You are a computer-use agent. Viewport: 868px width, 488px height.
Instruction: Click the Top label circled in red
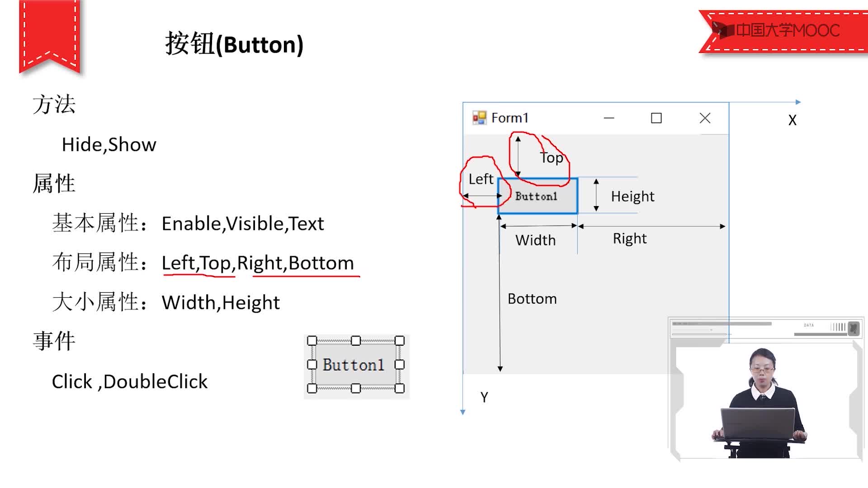552,158
